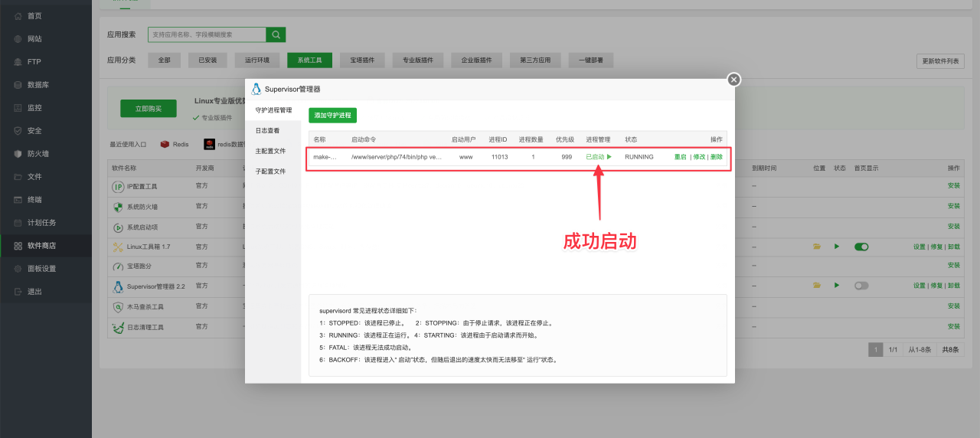980x438 pixels.
Task: Select the 守护进程管理 tab
Action: 273,110
